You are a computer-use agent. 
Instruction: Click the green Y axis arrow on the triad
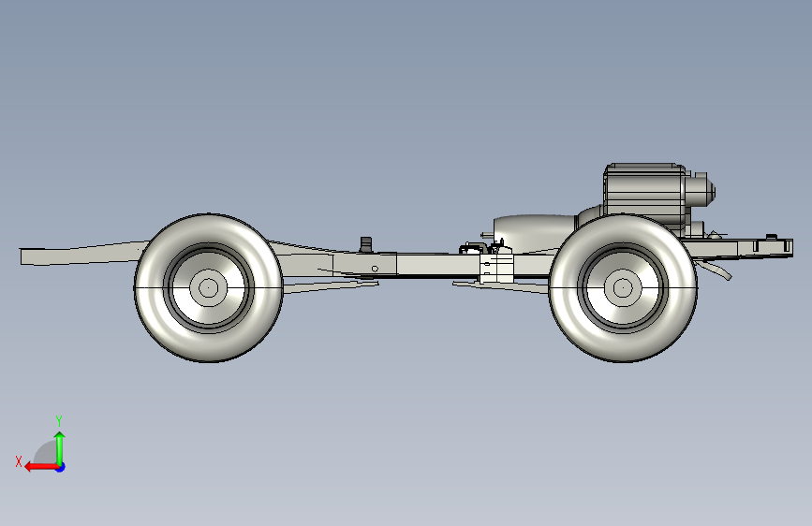60,448
